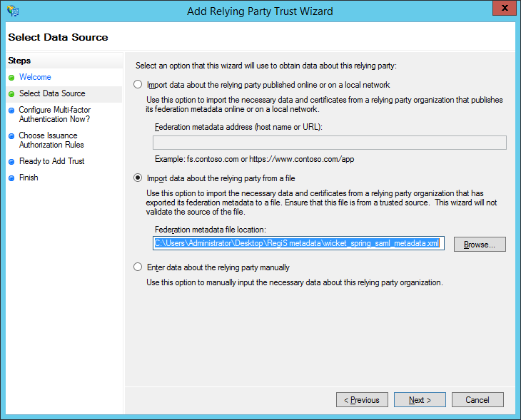Click the blue Finish step bullet
521x420 pixels.
pos(11,178)
